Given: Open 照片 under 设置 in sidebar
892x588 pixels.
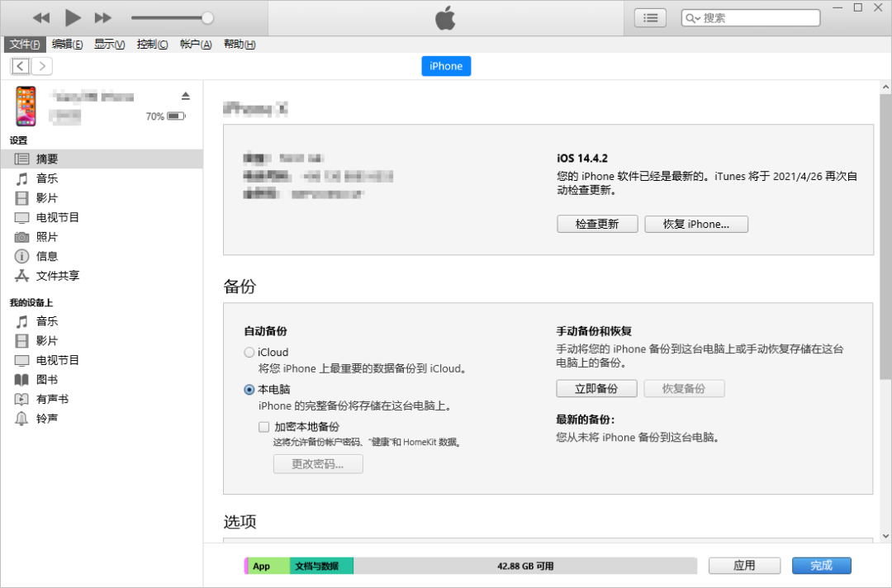Looking at the screenshot, I should (47, 237).
